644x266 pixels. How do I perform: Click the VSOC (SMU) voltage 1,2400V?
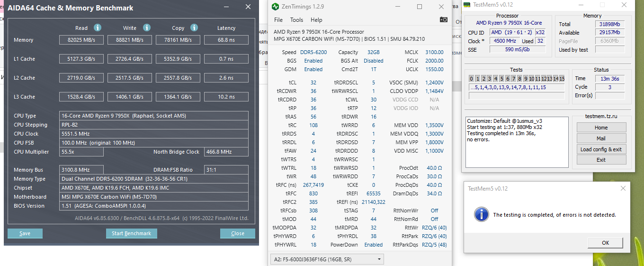(434, 83)
